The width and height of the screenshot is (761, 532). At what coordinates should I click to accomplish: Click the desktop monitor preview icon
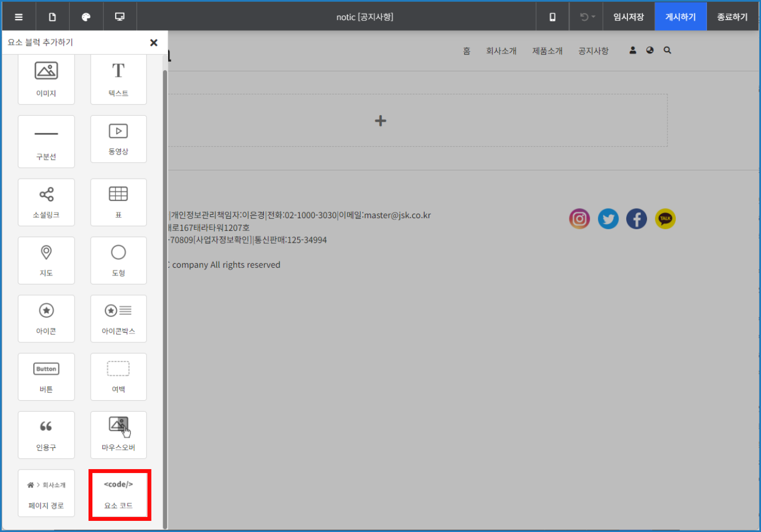pos(120,17)
